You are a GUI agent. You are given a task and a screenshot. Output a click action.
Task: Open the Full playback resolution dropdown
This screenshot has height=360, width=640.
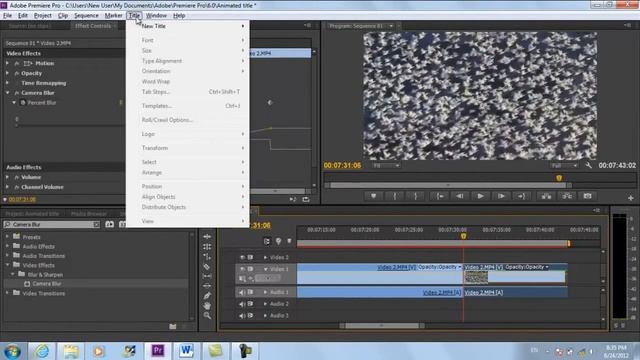[x=564, y=166]
